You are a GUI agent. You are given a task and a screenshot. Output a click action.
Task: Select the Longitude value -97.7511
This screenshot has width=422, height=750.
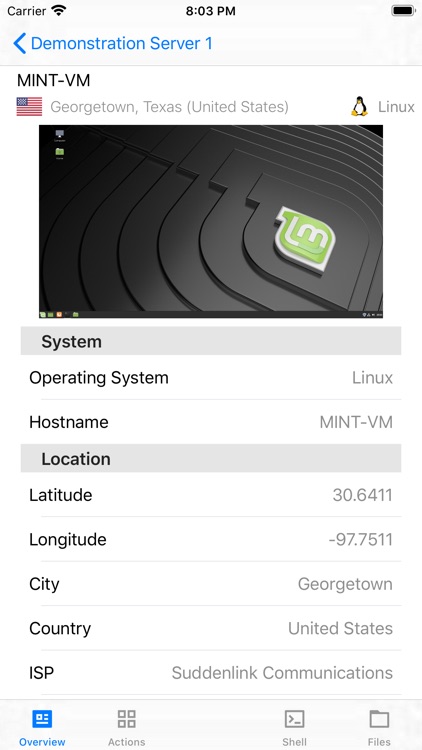pos(360,540)
